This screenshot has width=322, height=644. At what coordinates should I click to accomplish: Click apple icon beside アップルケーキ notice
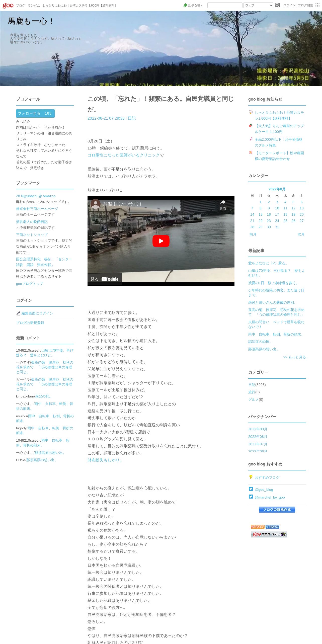250,125
